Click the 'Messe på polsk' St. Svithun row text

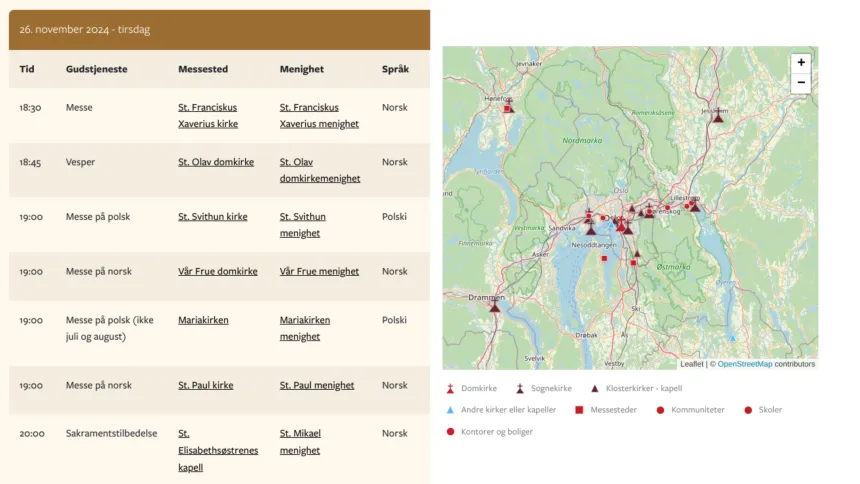point(98,217)
